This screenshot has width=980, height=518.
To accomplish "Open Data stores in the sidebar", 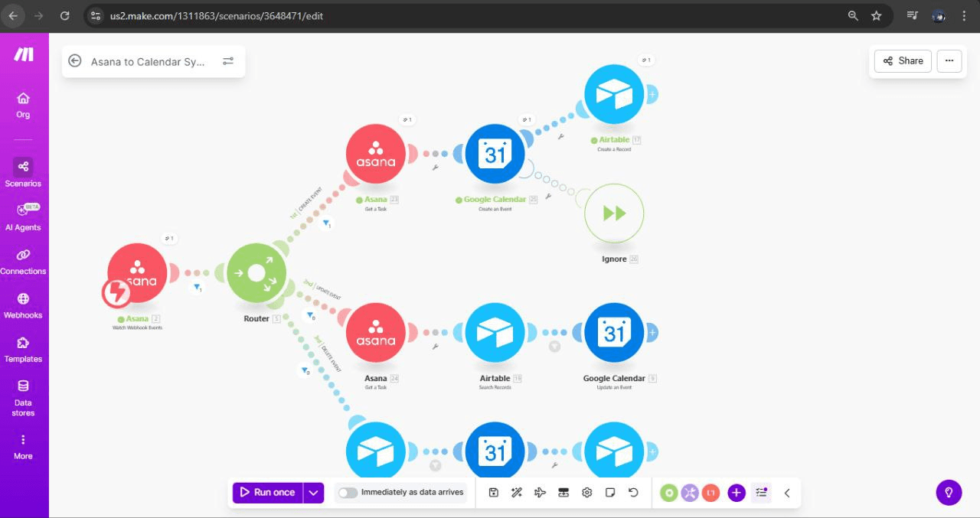I will point(23,397).
